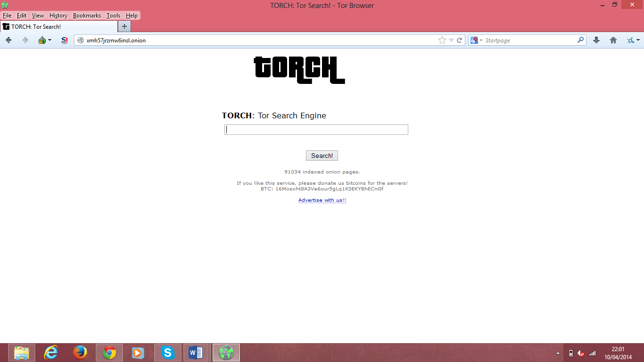
Task: Click the TORCH: Tor Search Engine heading
Action: click(274, 115)
